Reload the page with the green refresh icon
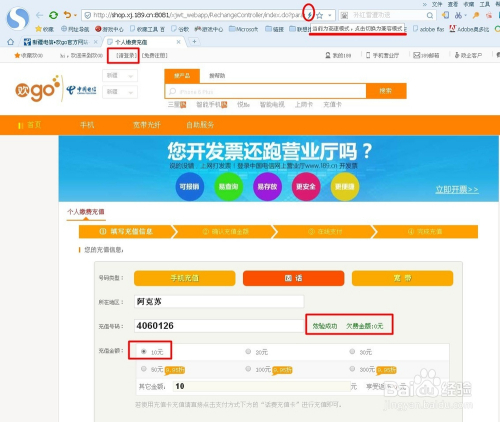Image resolution: width=500 pixels, height=422 pixels. tap(53, 15)
